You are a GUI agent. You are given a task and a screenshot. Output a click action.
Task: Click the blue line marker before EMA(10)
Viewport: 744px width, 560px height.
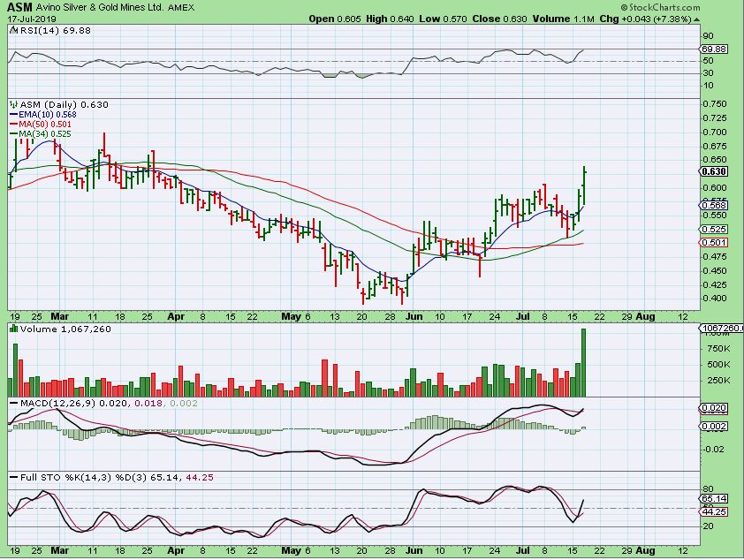click(14, 114)
